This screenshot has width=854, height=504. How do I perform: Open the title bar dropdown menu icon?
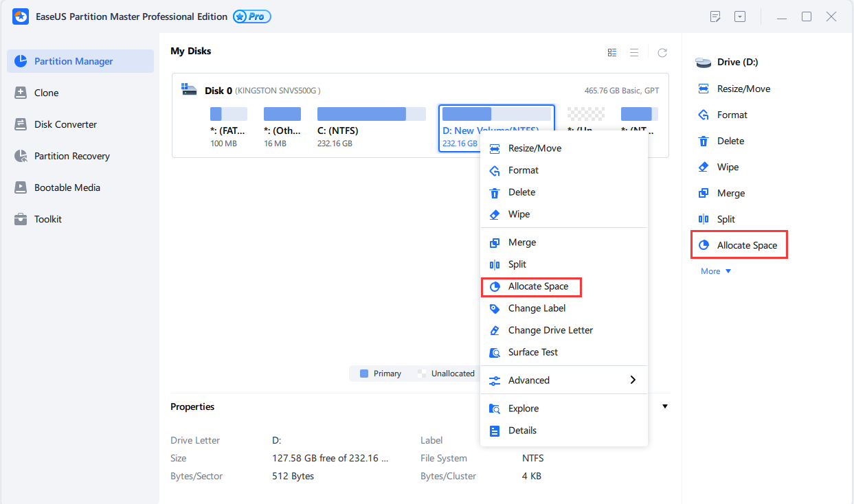point(740,16)
